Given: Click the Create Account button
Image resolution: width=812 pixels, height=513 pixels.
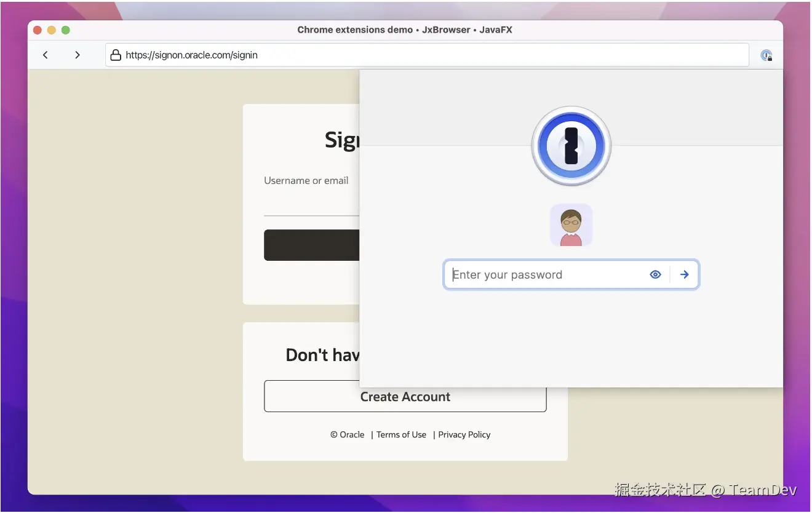Looking at the screenshot, I should 405,396.
